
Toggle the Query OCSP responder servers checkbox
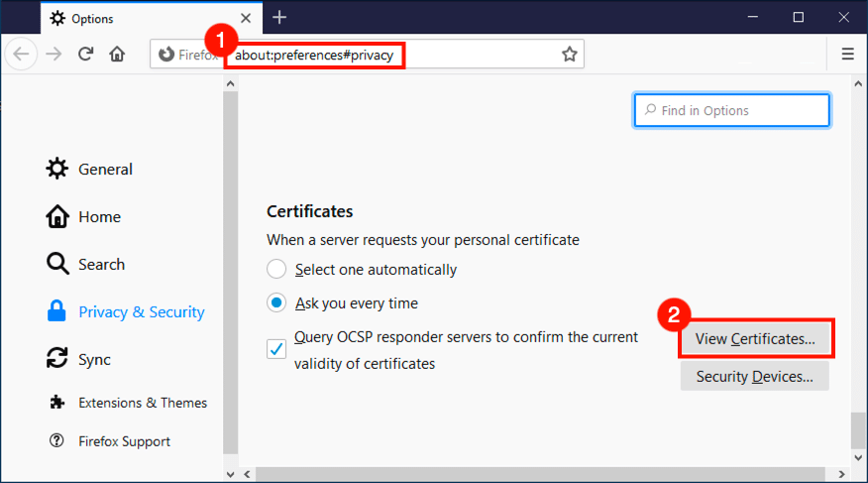pos(277,349)
